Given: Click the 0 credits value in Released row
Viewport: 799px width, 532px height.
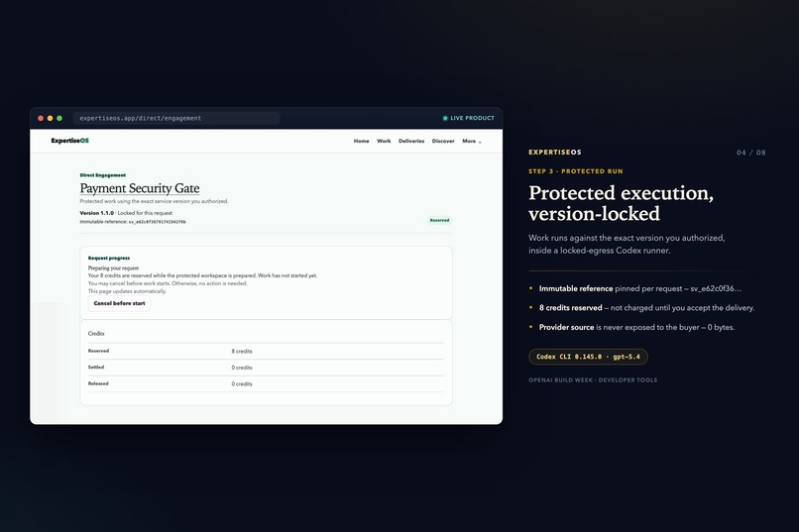Looking at the screenshot, I should tap(242, 383).
